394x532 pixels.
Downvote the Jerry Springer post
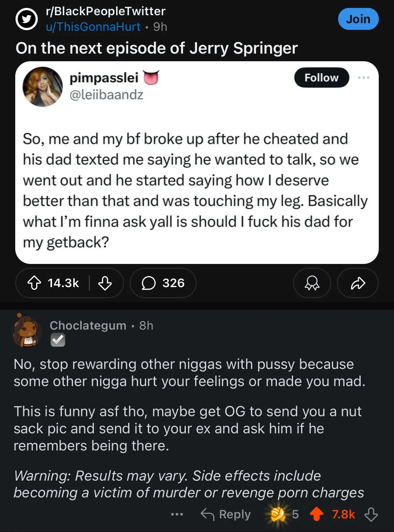tap(105, 283)
